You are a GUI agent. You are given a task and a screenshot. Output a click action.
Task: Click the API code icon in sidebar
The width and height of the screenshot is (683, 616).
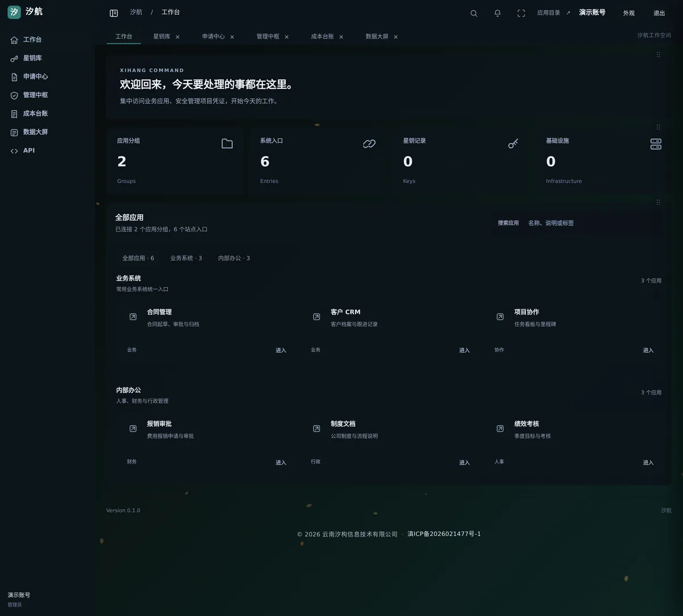coord(14,151)
